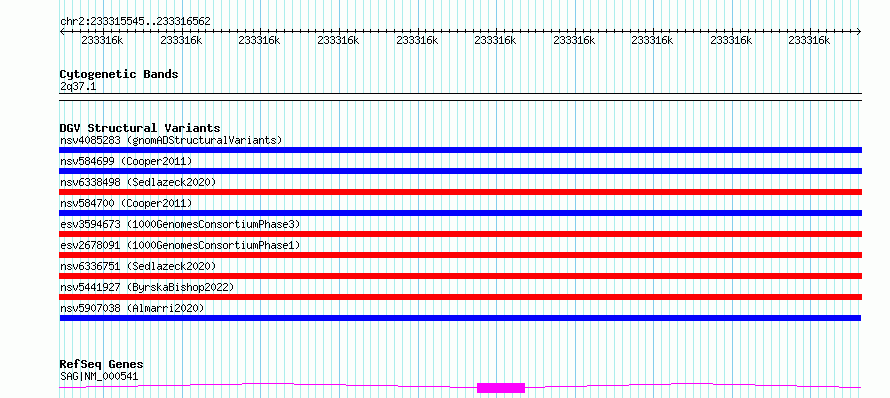
Task: Click the red bar under nsv6338498
Action: click(x=460, y=192)
